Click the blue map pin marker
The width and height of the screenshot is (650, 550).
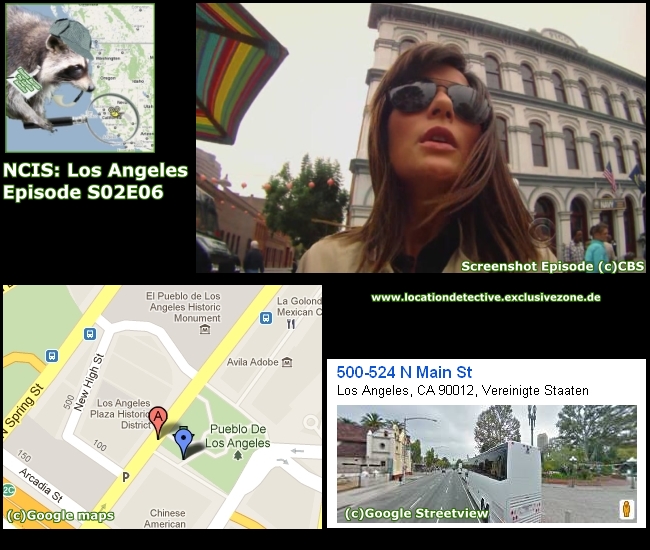tap(183, 439)
